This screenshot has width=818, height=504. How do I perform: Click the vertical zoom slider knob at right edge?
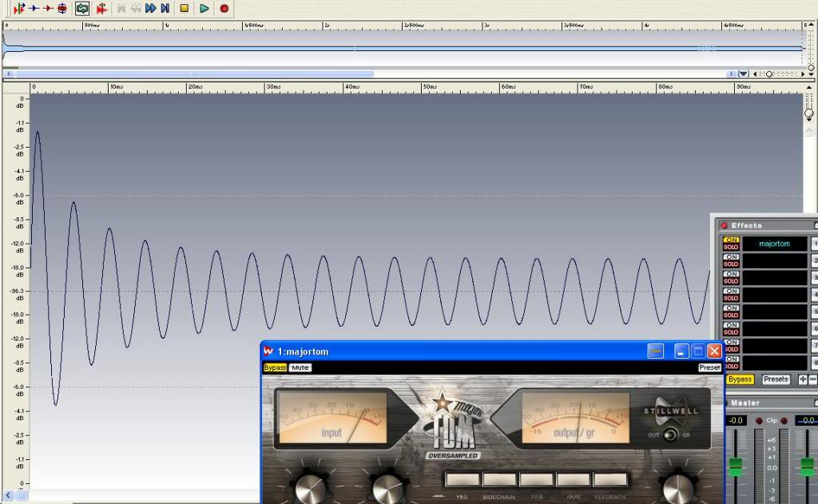tap(809, 113)
